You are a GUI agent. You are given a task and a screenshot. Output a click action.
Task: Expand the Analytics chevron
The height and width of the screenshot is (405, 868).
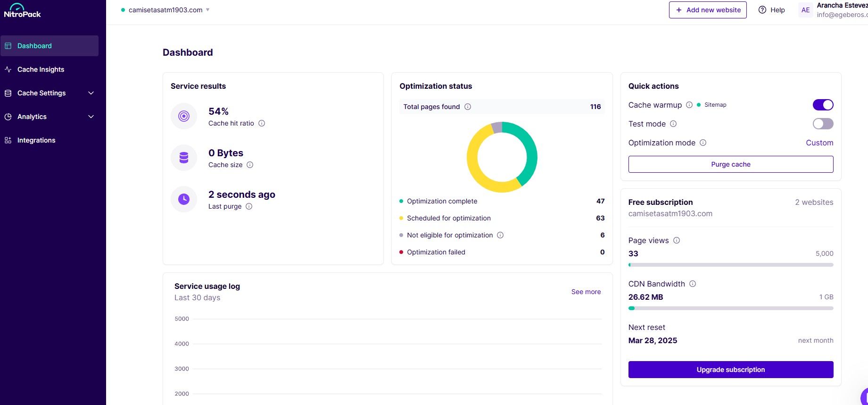pos(91,117)
